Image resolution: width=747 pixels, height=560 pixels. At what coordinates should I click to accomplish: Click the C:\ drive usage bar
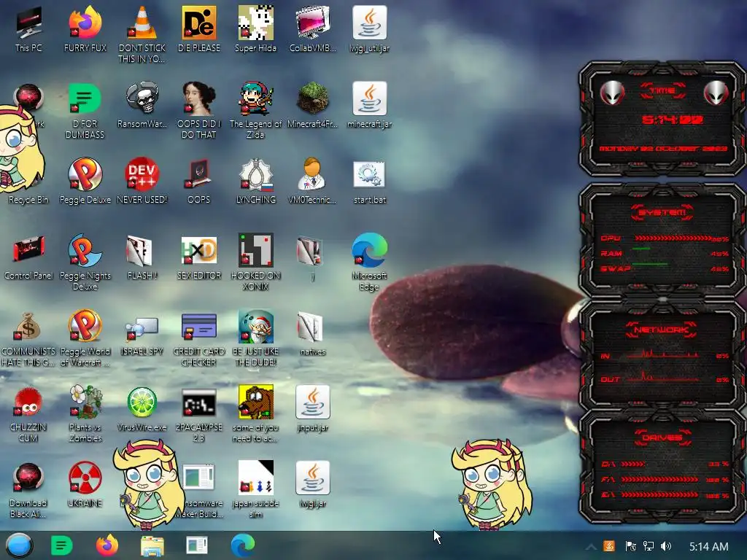click(634, 463)
